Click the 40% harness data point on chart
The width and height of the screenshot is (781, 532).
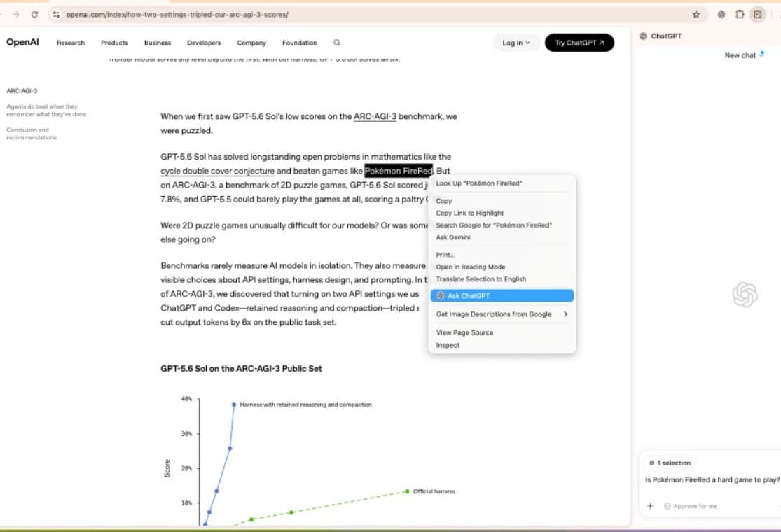[x=234, y=405]
